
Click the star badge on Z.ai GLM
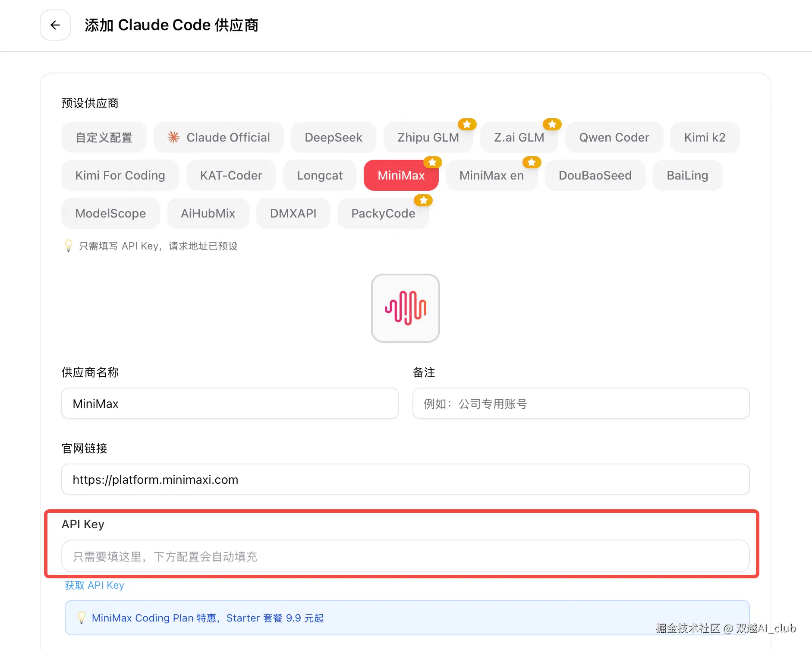point(552,124)
